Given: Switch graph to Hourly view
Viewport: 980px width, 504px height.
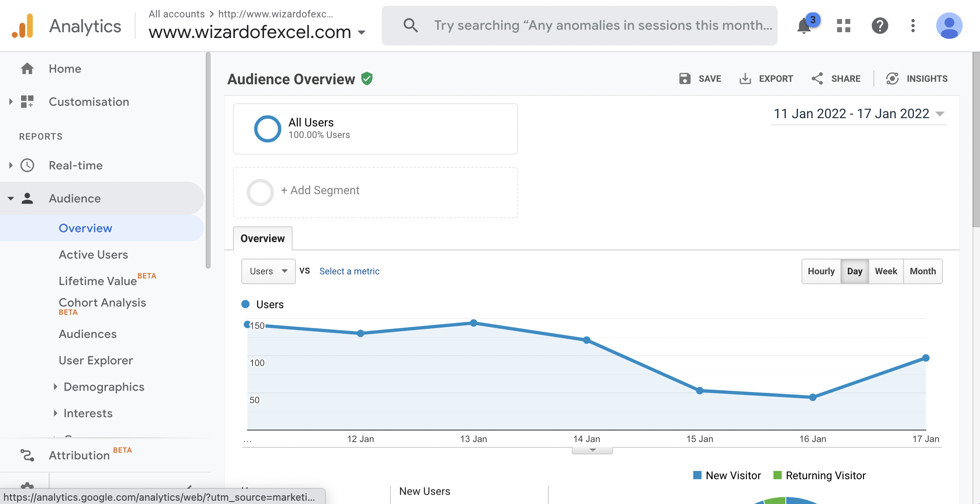Looking at the screenshot, I should 821,271.
